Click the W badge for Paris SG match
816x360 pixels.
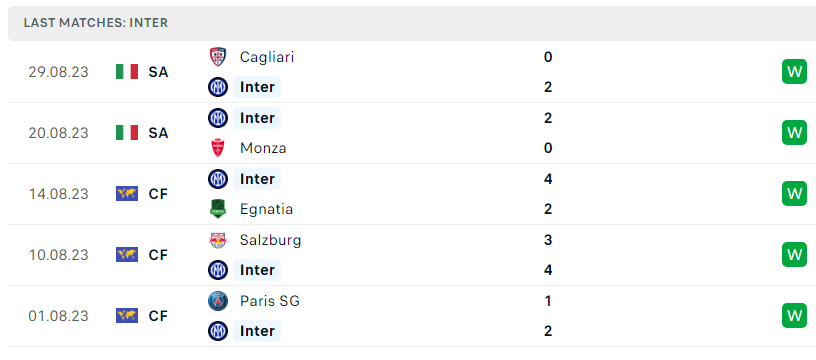[794, 316]
